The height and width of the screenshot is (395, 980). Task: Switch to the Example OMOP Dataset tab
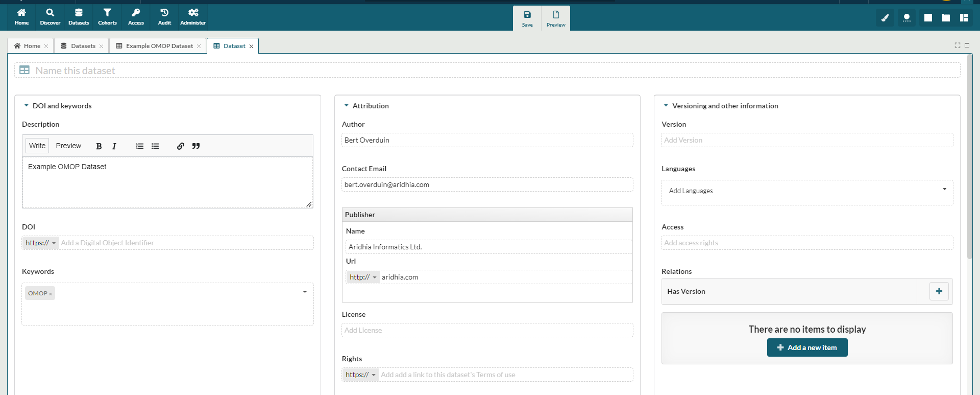pos(159,46)
